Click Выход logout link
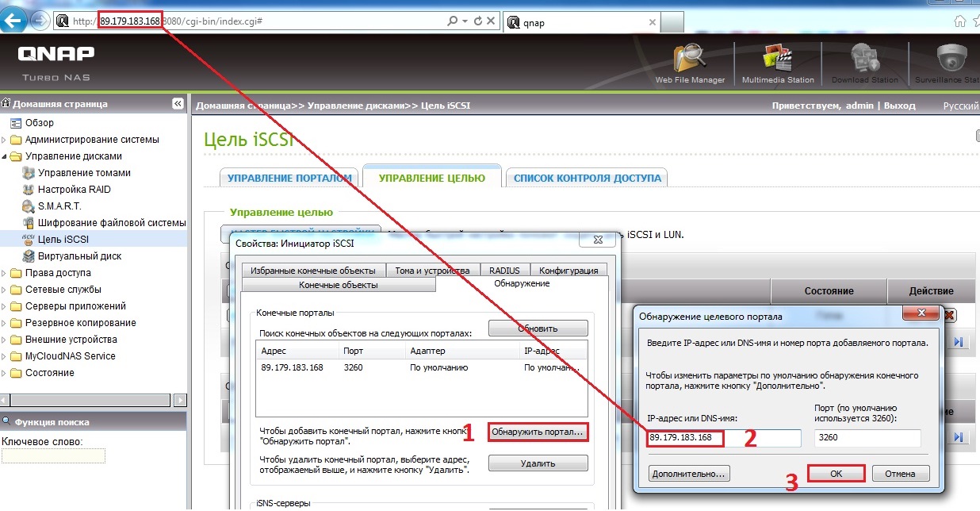The width and height of the screenshot is (980, 511). click(x=899, y=106)
